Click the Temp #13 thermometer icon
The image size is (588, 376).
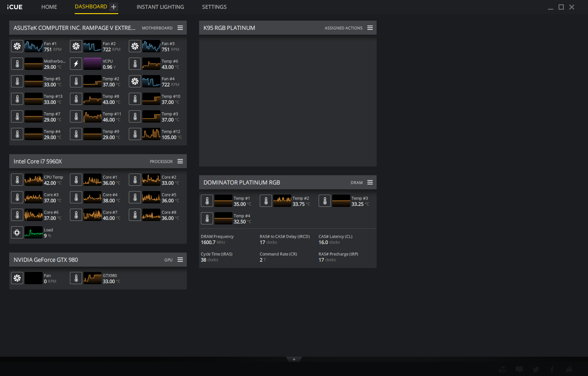click(x=17, y=99)
